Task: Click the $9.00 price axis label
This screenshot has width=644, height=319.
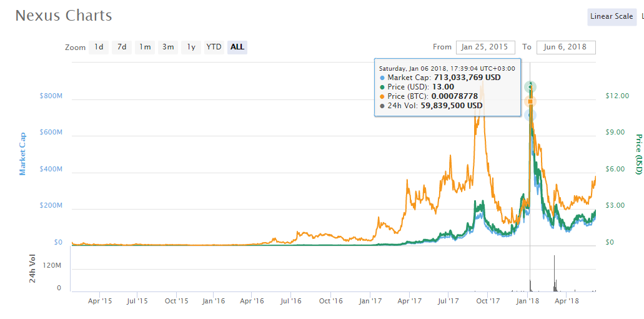Action: [x=615, y=133]
